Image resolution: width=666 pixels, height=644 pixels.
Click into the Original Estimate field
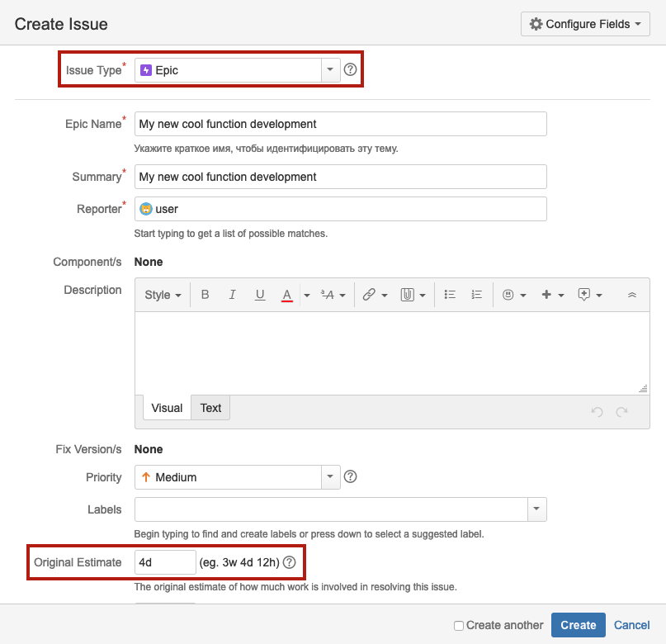tap(165, 562)
